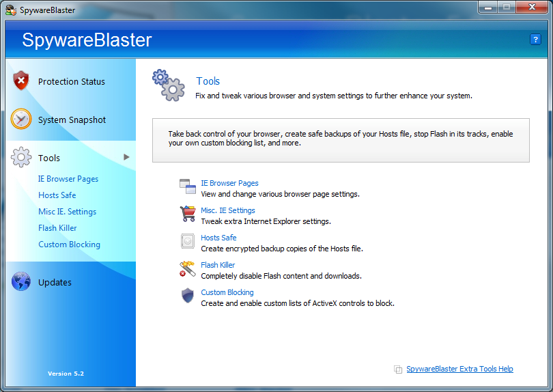Click the small icon beside Extra Tools Help

click(398, 369)
